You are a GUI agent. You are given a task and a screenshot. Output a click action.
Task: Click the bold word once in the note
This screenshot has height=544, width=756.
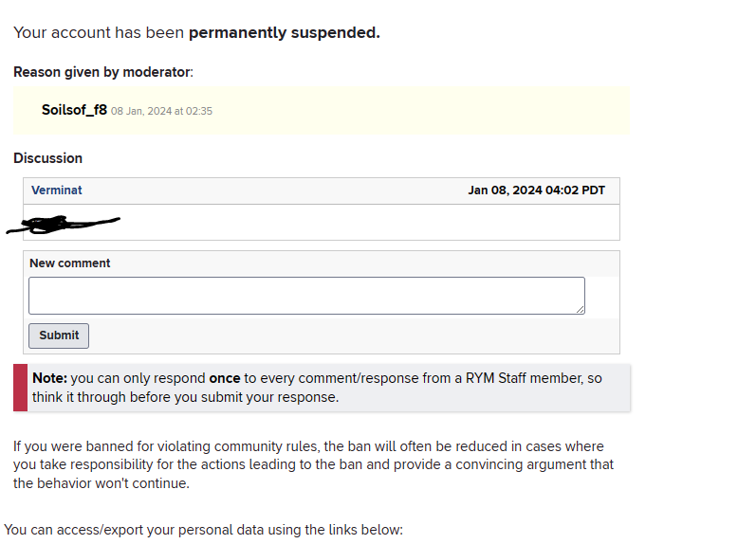tap(224, 378)
